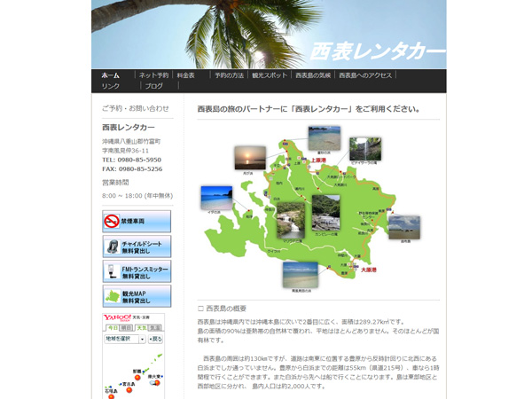The height and width of the screenshot is (399, 532).
Task: Click the Naha sun icon on weather map
Action: tap(137, 378)
